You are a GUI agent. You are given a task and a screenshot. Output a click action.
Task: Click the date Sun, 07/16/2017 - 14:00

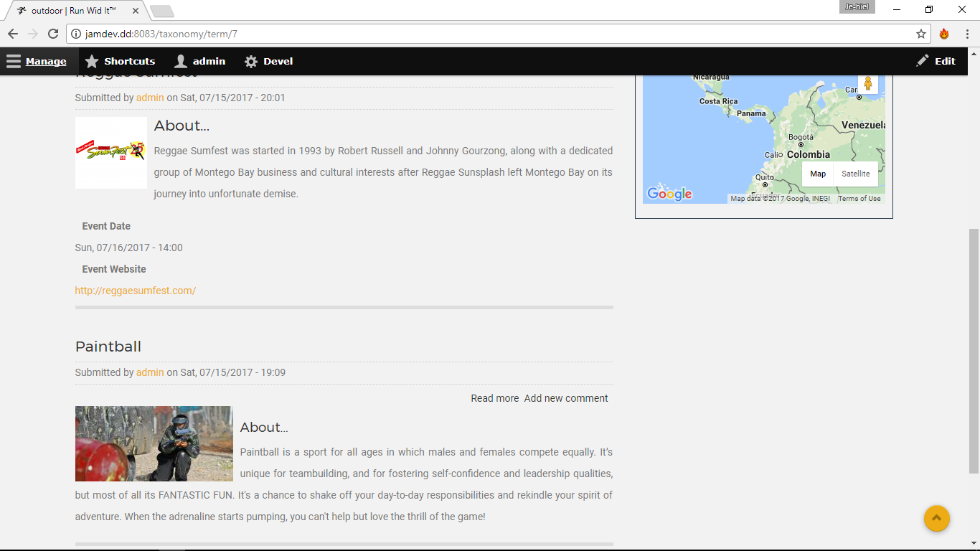129,248
